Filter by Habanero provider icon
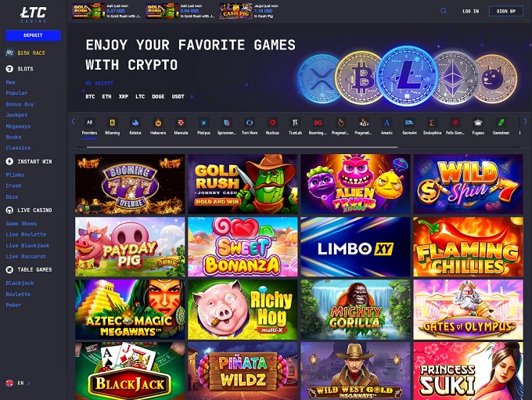 coord(158,123)
